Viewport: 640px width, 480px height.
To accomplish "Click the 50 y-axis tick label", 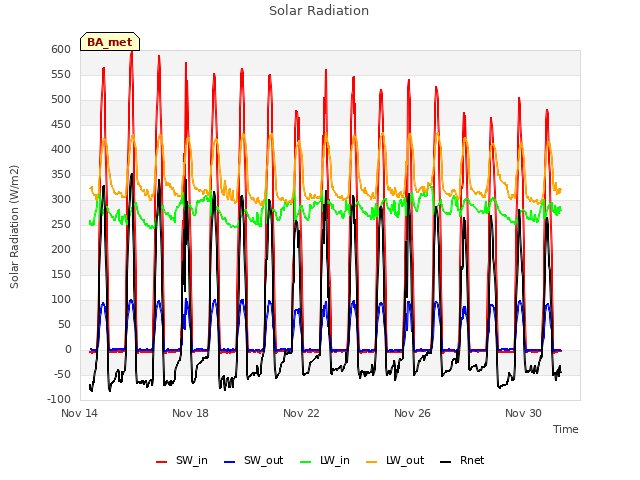I will [x=64, y=325].
